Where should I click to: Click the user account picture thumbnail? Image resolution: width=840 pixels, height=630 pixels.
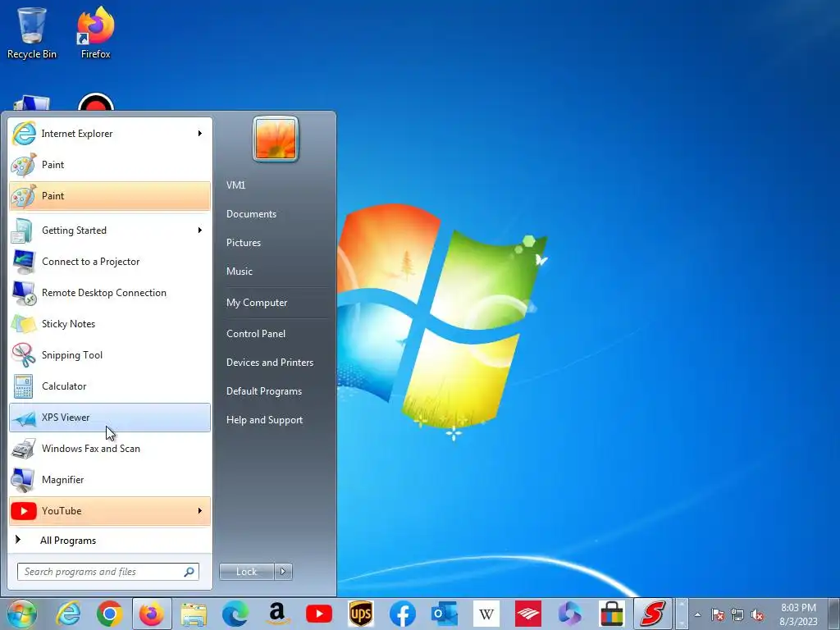tap(276, 139)
